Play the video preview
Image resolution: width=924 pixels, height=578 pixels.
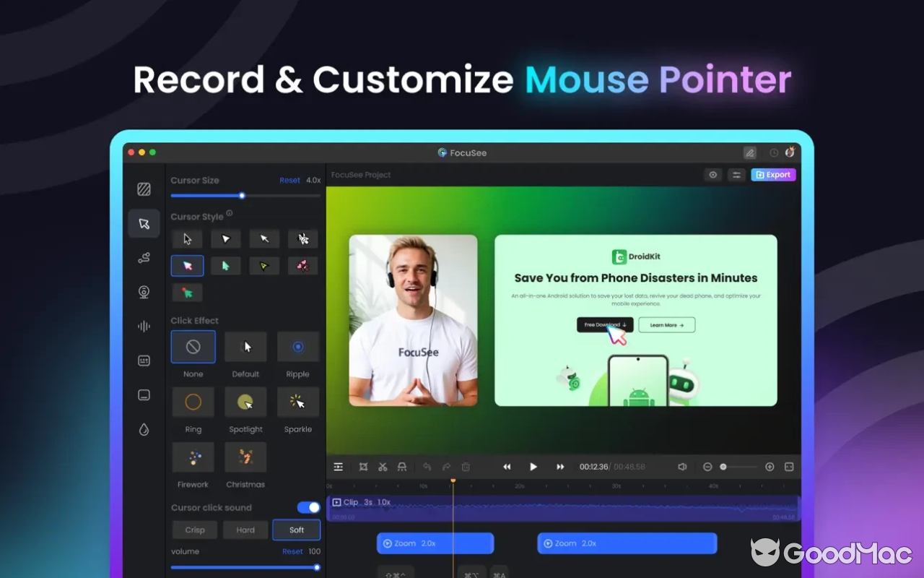click(533, 466)
